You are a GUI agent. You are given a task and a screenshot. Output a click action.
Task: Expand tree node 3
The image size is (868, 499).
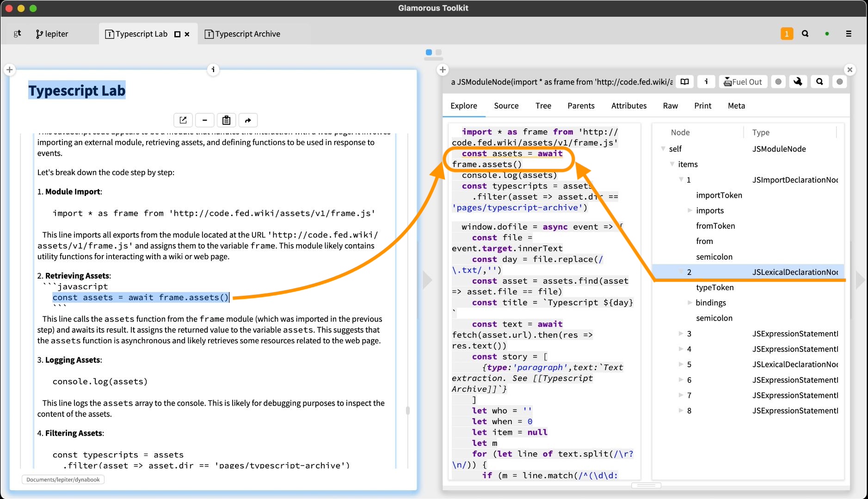point(681,333)
